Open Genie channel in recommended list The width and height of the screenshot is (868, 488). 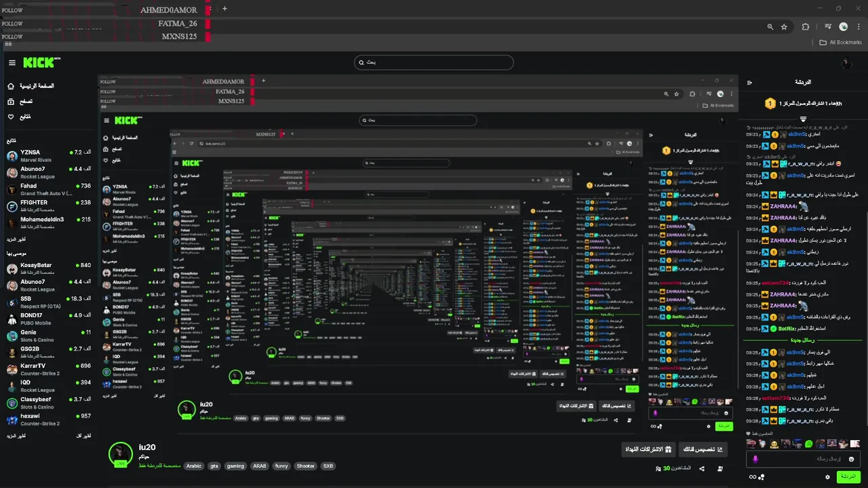pyautogui.click(x=49, y=336)
